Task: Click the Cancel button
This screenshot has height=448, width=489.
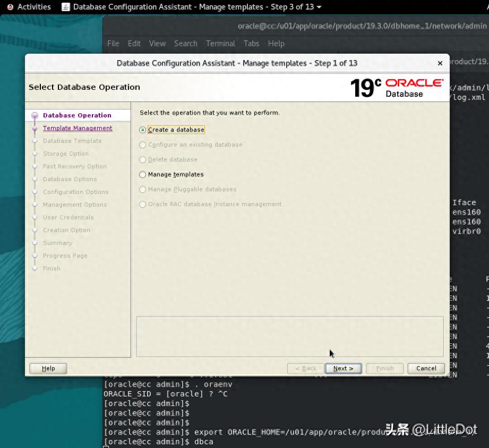Action: click(426, 368)
